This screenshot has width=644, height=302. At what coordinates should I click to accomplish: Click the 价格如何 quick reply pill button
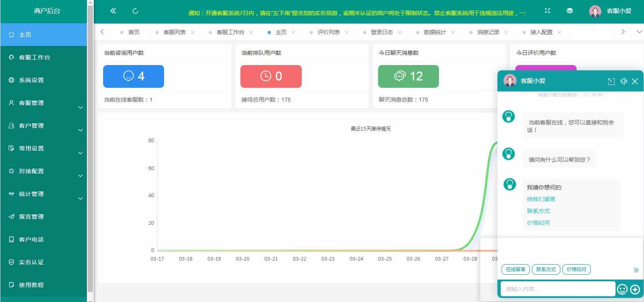click(577, 269)
